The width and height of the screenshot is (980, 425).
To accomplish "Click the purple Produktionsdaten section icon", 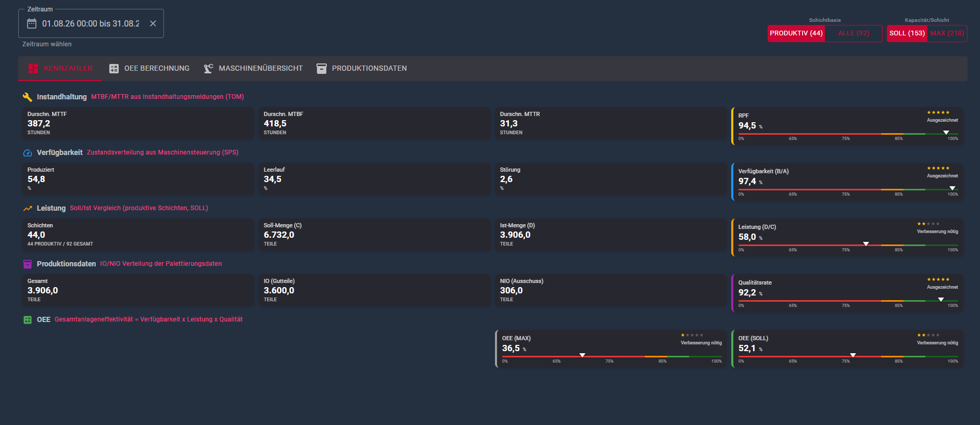I will pos(28,264).
